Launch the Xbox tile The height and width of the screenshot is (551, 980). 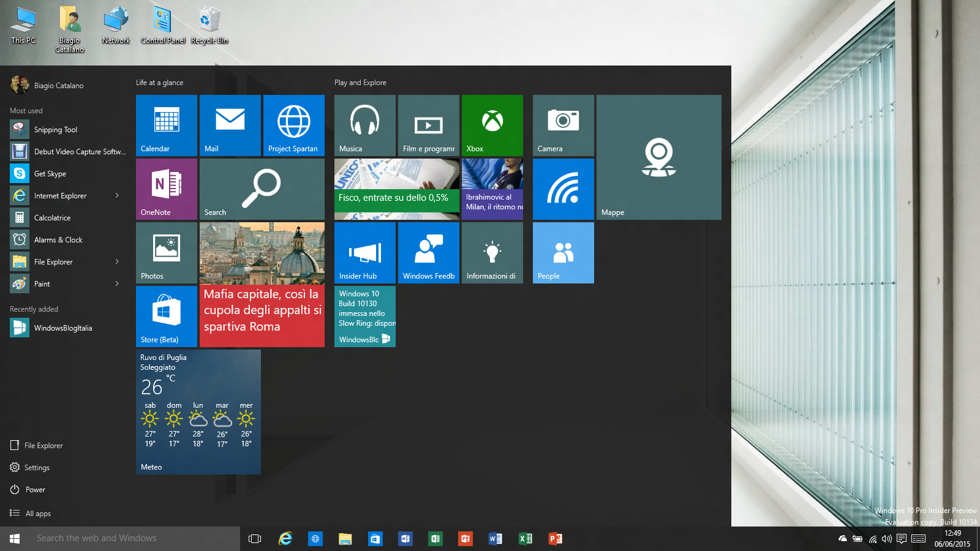492,126
